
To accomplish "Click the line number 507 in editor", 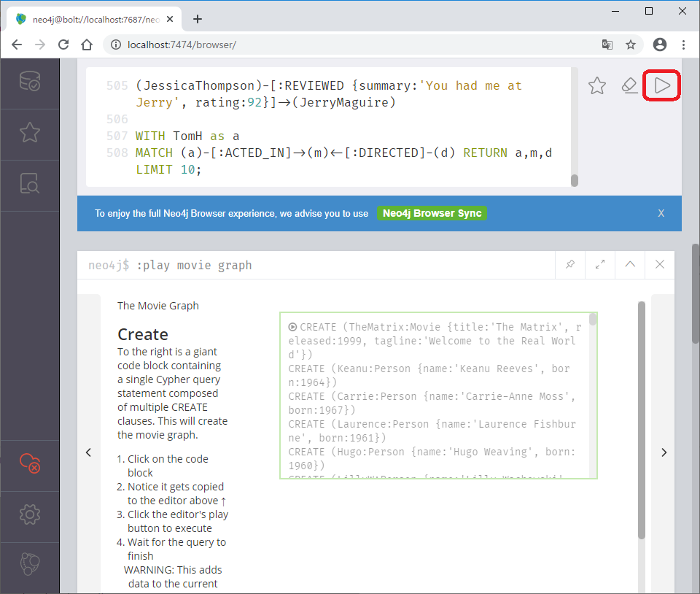I will point(117,136).
